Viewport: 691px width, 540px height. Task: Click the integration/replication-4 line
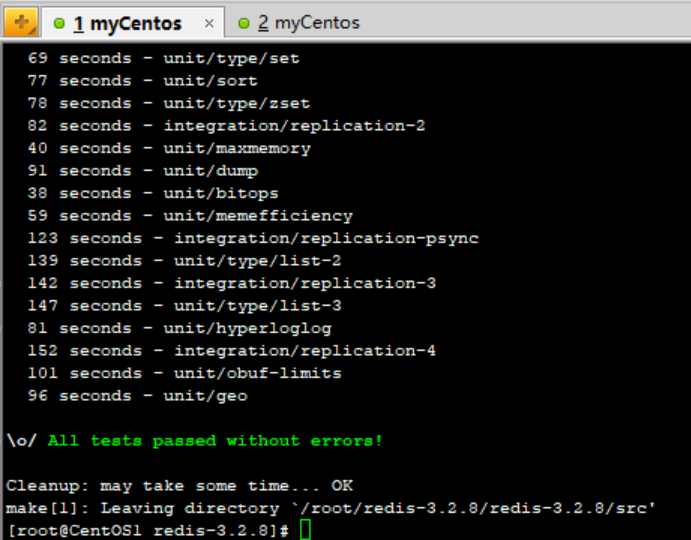click(x=232, y=350)
